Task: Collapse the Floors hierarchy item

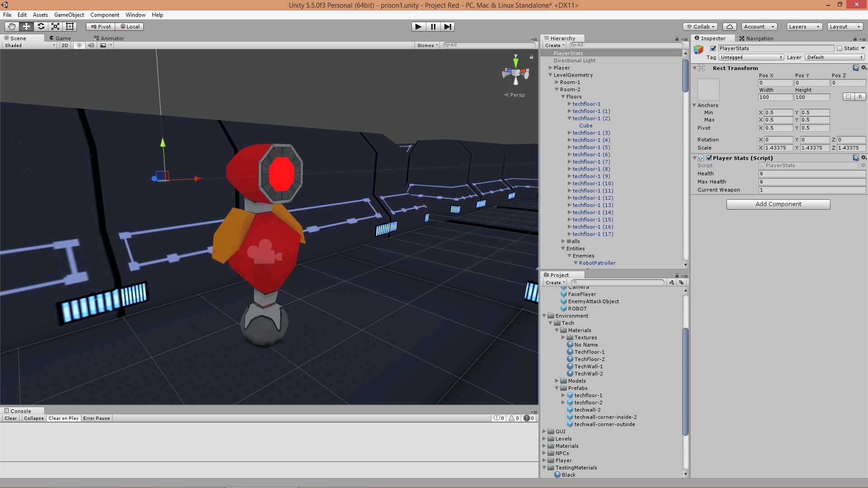Action: [563, 97]
